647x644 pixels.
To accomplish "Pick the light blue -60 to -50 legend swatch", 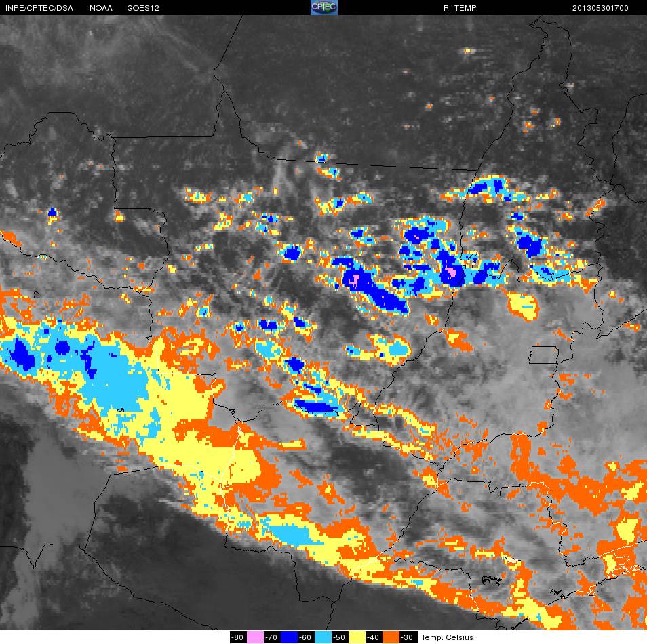I will (323, 637).
